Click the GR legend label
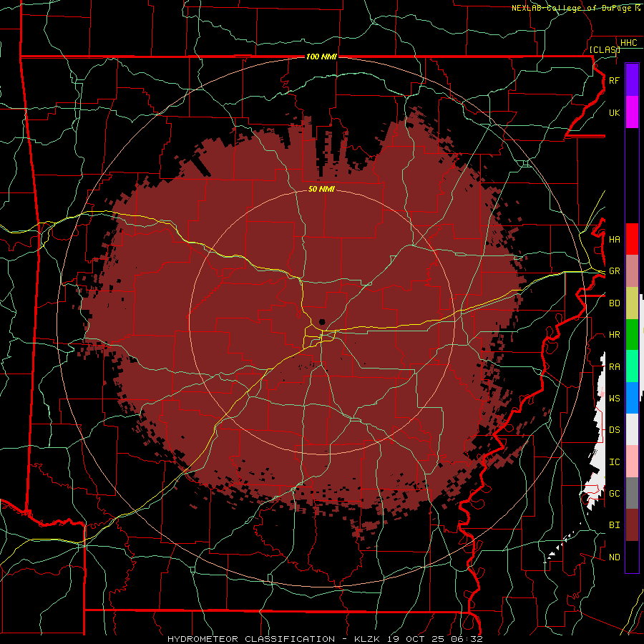 (x=614, y=271)
